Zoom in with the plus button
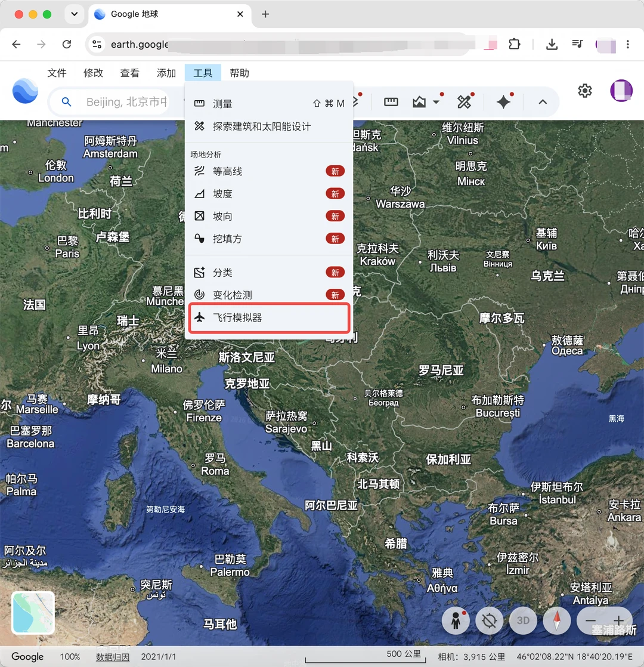Image resolution: width=644 pixels, height=667 pixels. [x=618, y=620]
